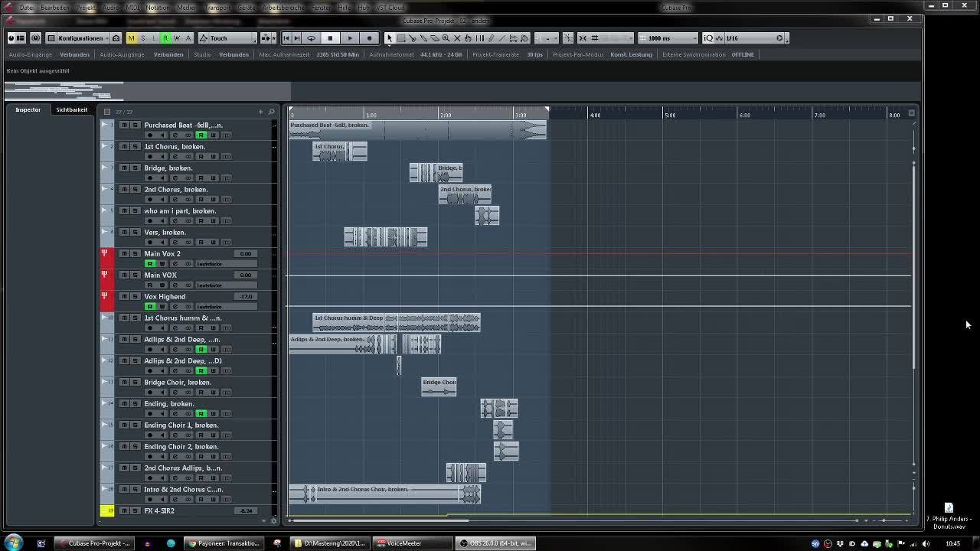980x551 pixels.
Task: Select the Bridge Choir clip in arrangement
Action: (x=439, y=386)
